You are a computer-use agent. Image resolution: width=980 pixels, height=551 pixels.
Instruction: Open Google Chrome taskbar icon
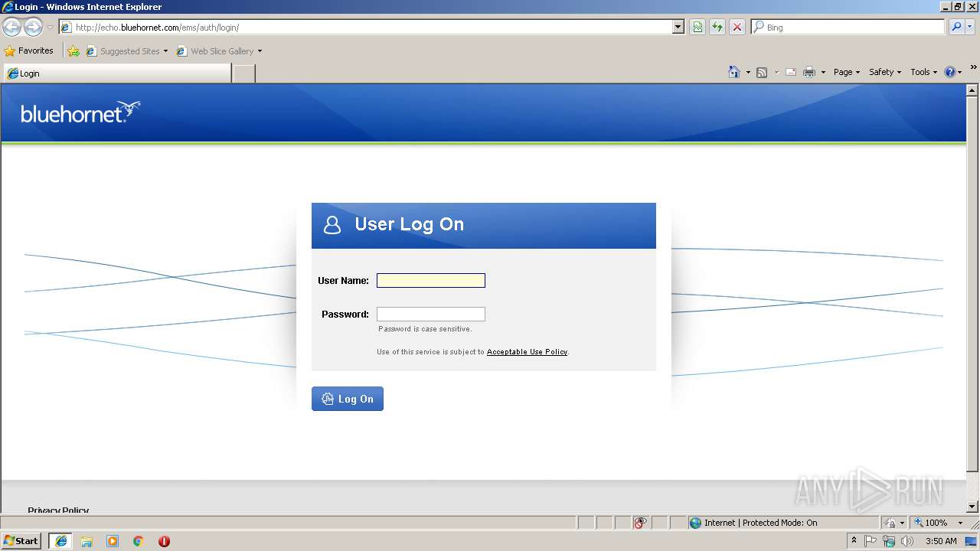coord(139,541)
